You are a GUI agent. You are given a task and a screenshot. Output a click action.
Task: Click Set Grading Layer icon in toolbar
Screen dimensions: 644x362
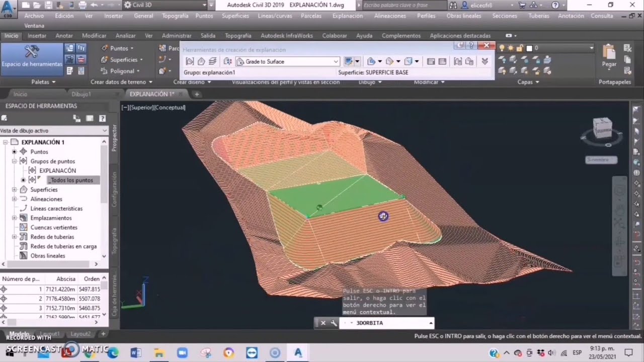coord(212,61)
